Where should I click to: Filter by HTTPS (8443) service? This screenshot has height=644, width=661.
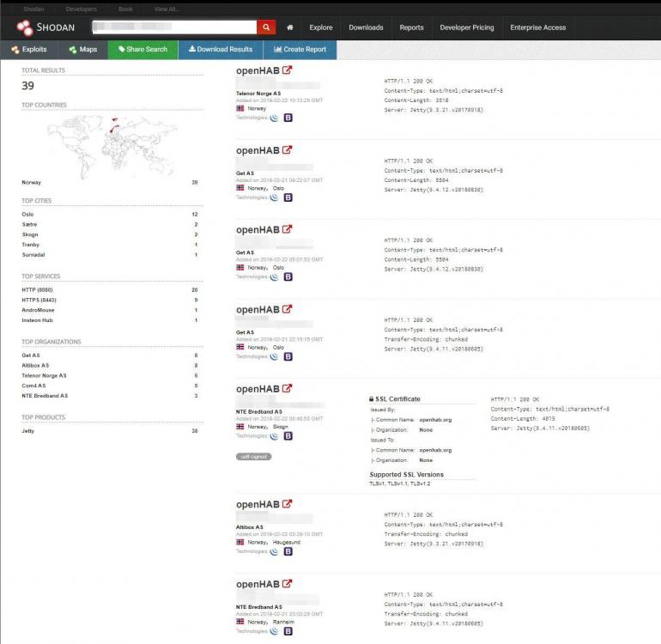pyautogui.click(x=39, y=300)
